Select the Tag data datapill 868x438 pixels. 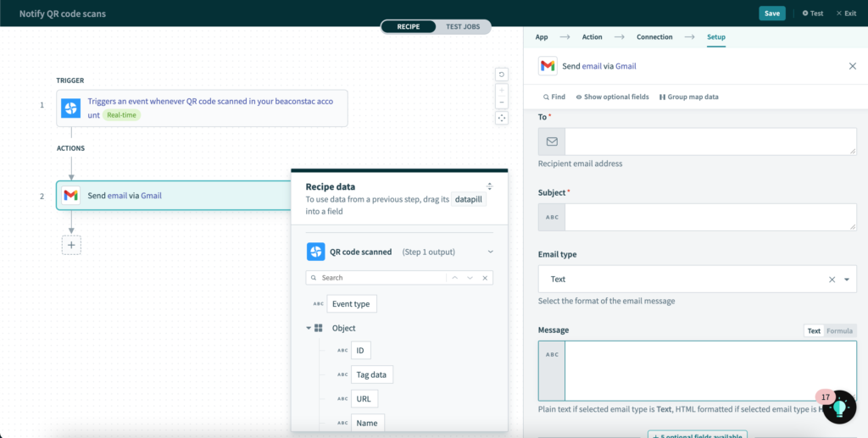click(371, 374)
